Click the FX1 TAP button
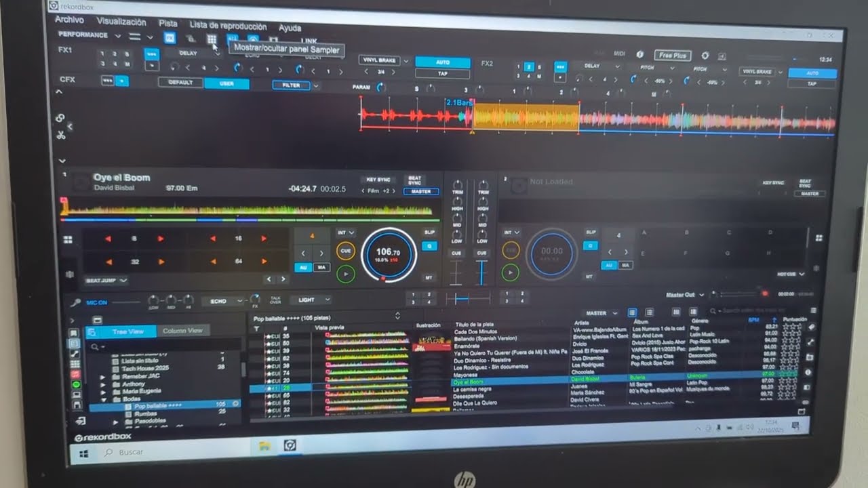The height and width of the screenshot is (488, 868). [x=443, y=73]
